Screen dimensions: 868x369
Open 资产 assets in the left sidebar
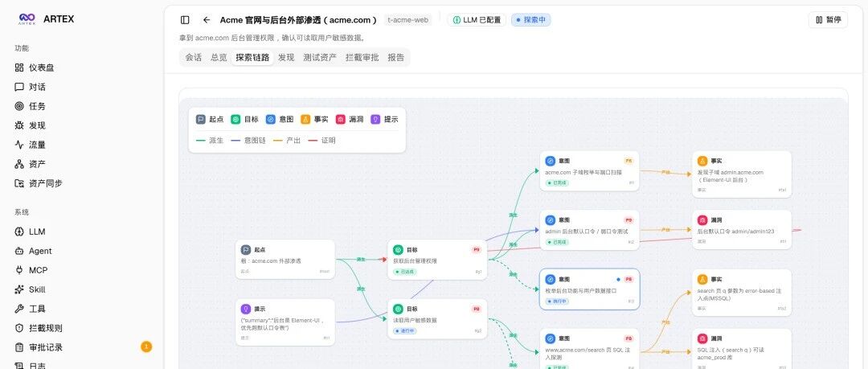30,164
